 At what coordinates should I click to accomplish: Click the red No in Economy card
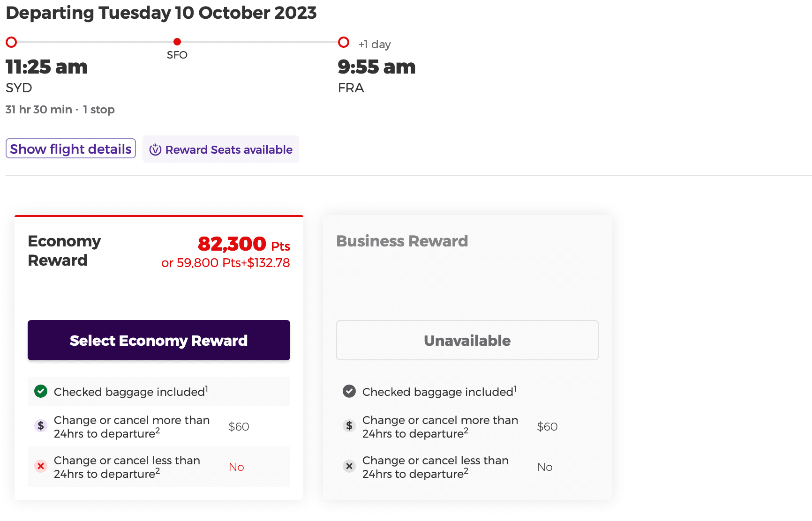click(236, 467)
